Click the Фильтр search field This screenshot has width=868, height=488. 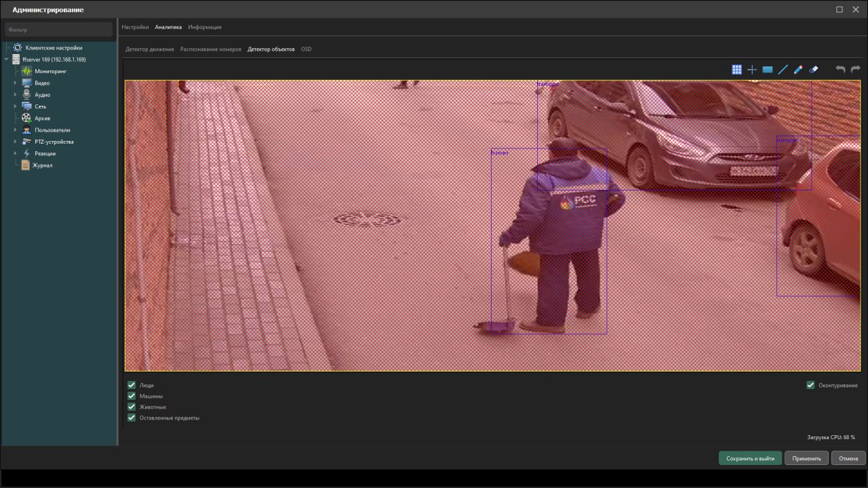tap(58, 30)
